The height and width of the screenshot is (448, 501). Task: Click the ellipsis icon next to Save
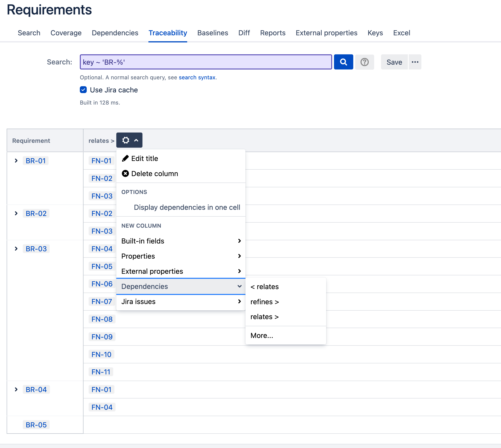click(x=415, y=62)
